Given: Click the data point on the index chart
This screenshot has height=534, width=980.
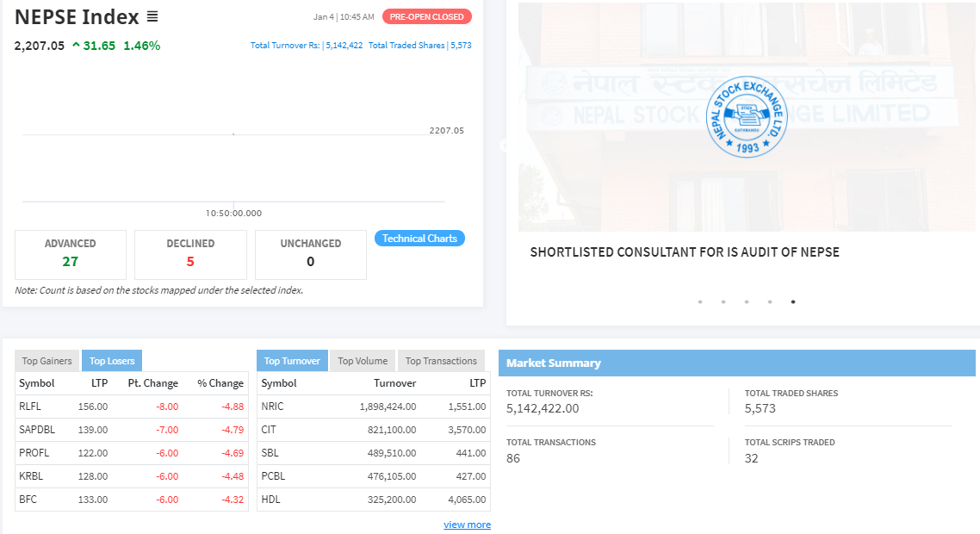Looking at the screenshot, I should [233, 133].
